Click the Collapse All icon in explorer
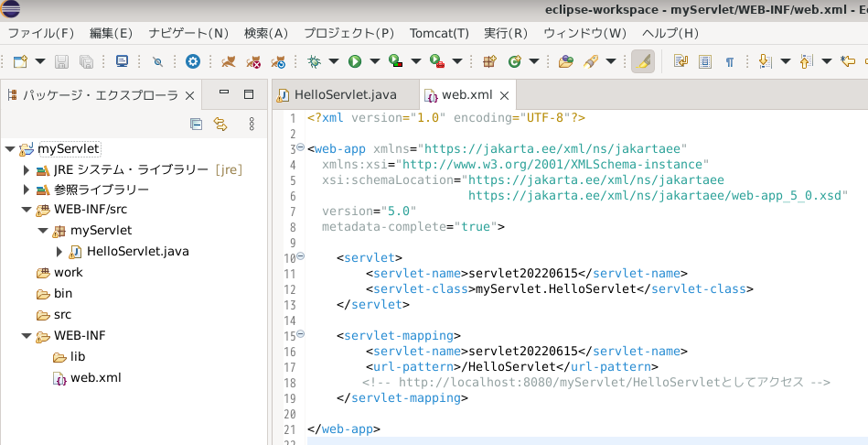The image size is (868, 445). (x=196, y=125)
